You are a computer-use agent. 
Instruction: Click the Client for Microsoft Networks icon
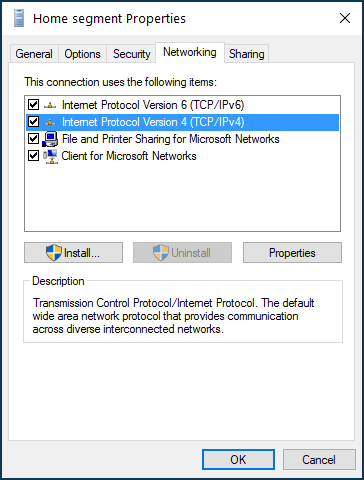(x=50, y=156)
